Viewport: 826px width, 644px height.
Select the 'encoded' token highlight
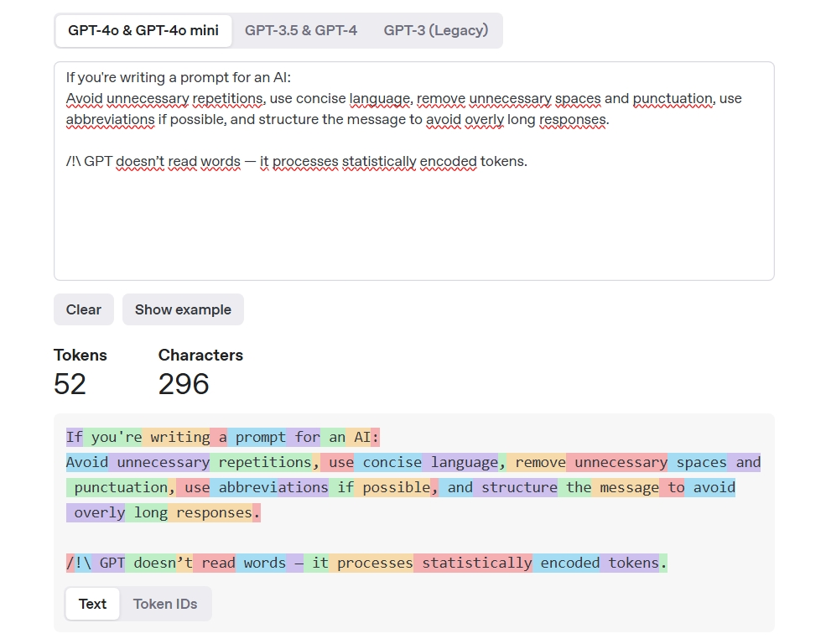point(569,563)
